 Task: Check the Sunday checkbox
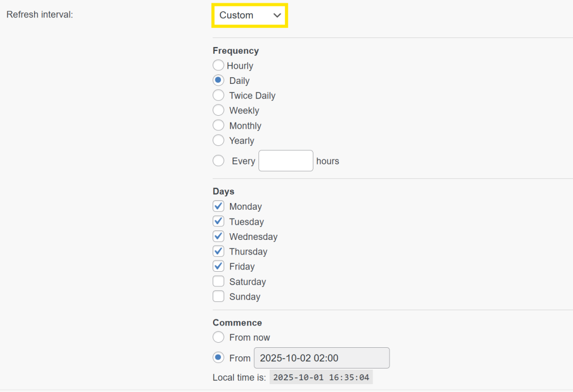(218, 297)
